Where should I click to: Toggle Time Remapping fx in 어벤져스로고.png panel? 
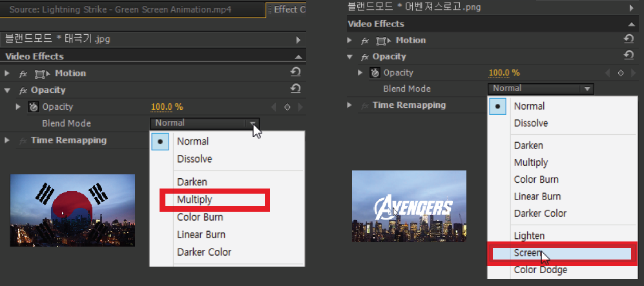[365, 105]
